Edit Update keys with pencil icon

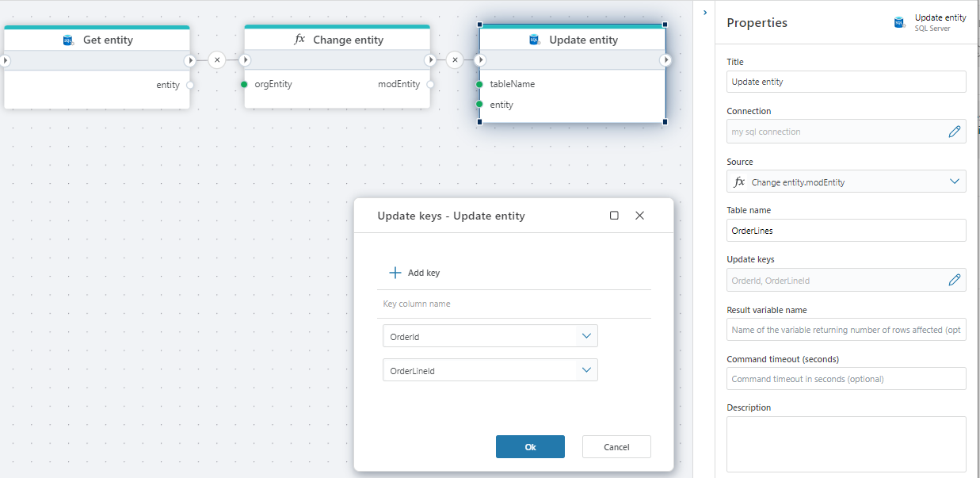(x=954, y=280)
